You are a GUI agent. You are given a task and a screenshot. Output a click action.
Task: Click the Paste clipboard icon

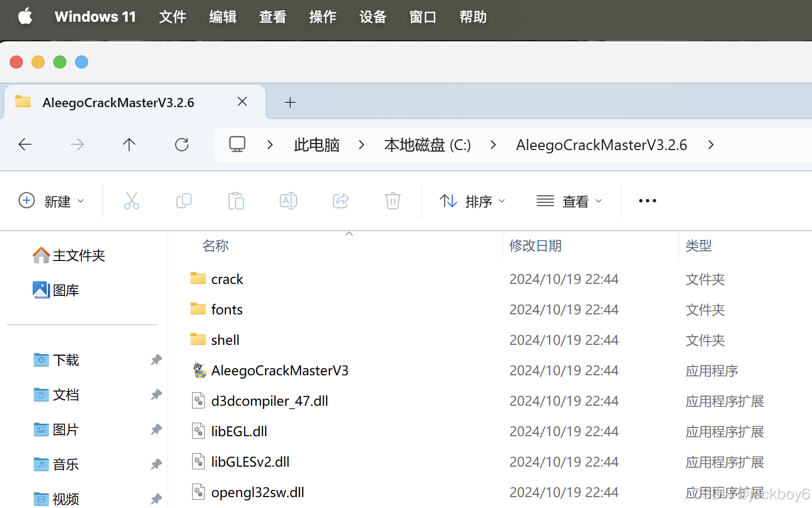tap(236, 201)
